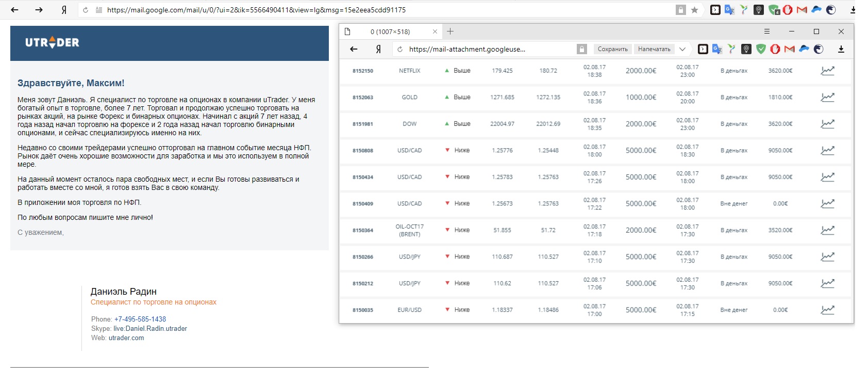Go back in the attachment popup window
868x368 pixels.
(x=354, y=49)
